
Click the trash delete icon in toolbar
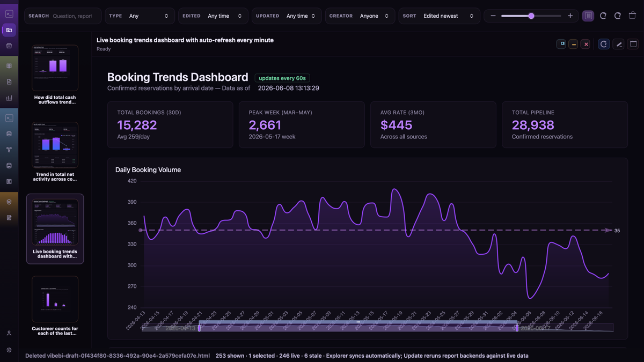(632, 16)
